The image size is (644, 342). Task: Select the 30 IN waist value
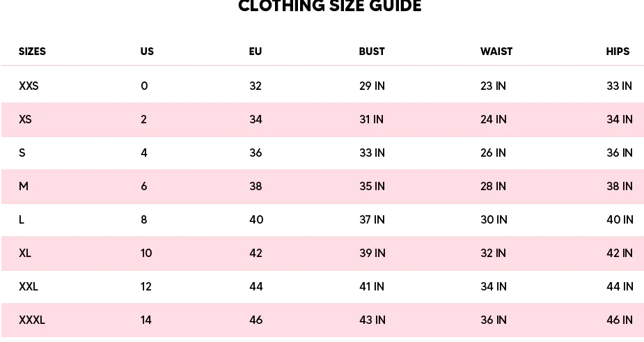coord(494,219)
